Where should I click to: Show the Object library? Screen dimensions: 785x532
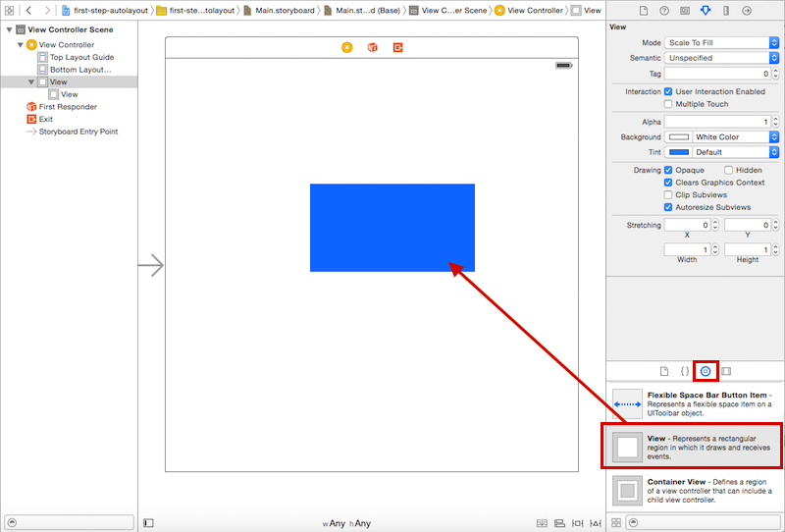706,371
